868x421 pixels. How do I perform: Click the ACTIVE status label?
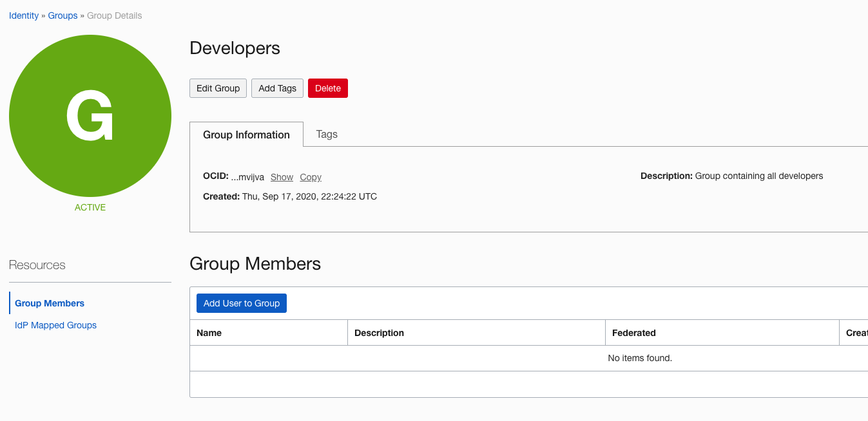pyautogui.click(x=90, y=207)
